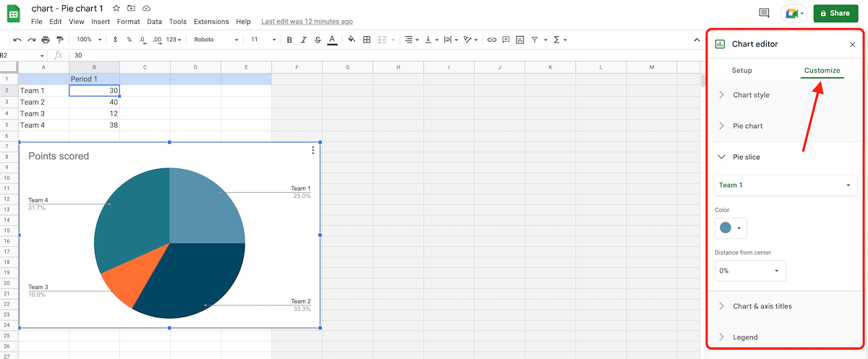Click the insert link icon
This screenshot has width=868, height=359.
pyautogui.click(x=492, y=40)
